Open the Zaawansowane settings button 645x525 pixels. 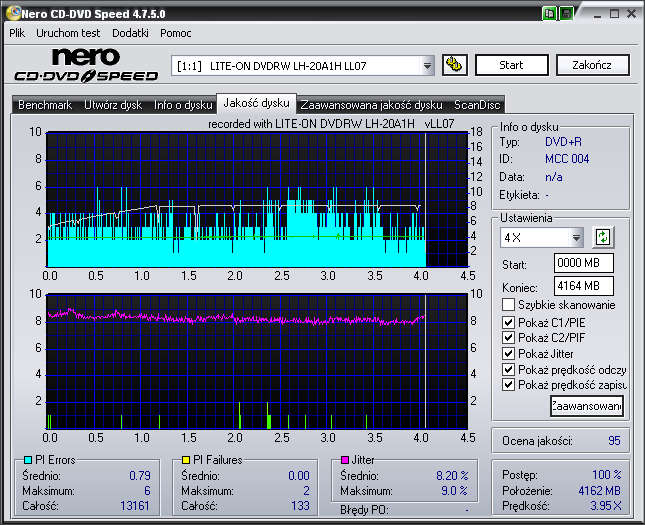point(586,406)
